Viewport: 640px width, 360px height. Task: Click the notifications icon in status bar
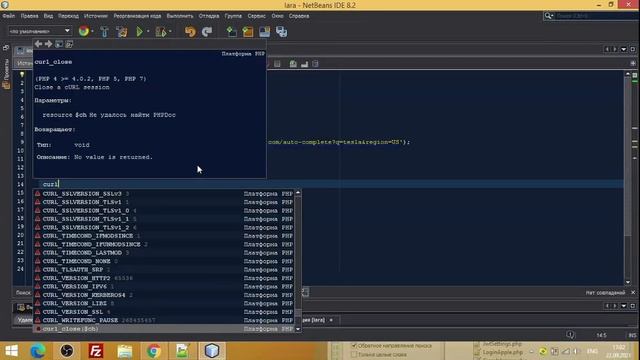coord(570,335)
